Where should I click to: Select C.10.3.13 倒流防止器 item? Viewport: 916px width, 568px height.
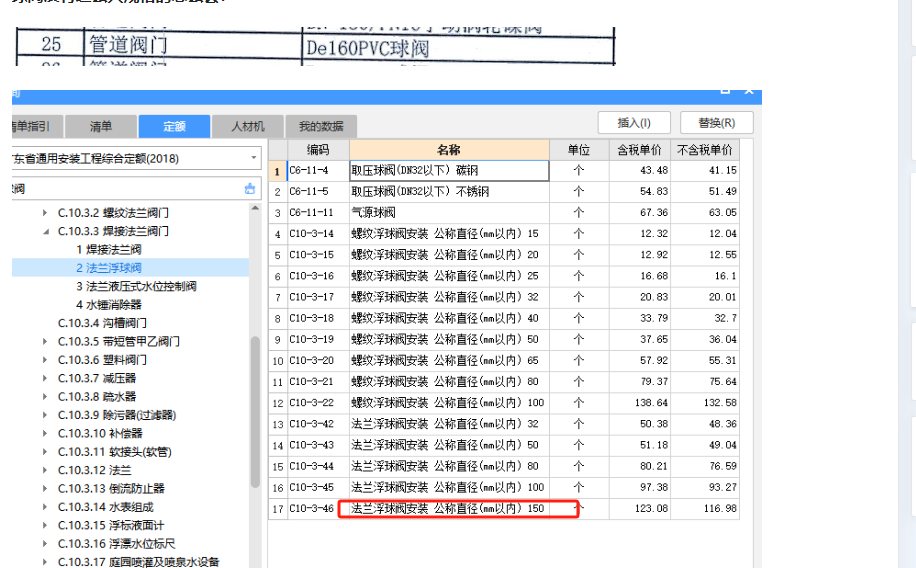pyautogui.click(x=111, y=489)
